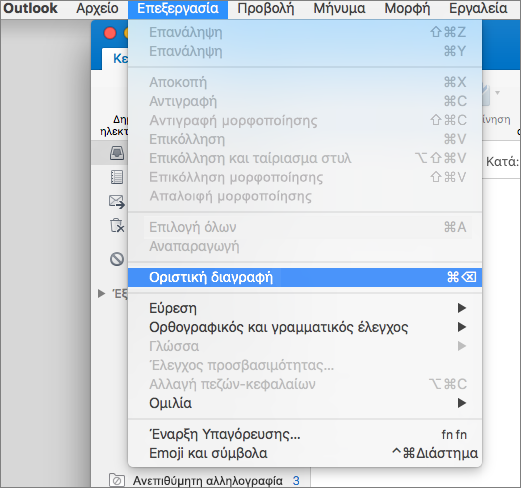This screenshot has height=488, width=521.
Task: Click the Κατά: sort label
Action: (x=502, y=162)
